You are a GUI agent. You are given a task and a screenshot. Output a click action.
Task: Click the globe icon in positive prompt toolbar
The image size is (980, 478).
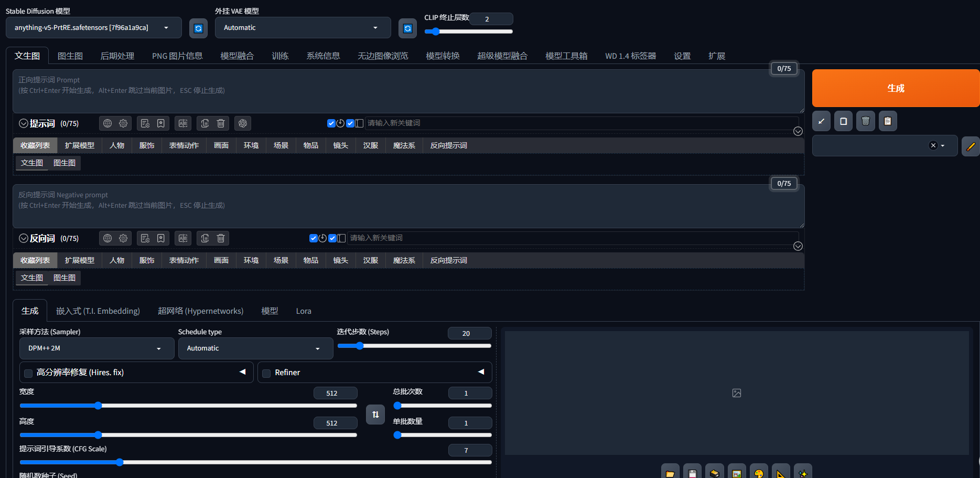(x=107, y=123)
